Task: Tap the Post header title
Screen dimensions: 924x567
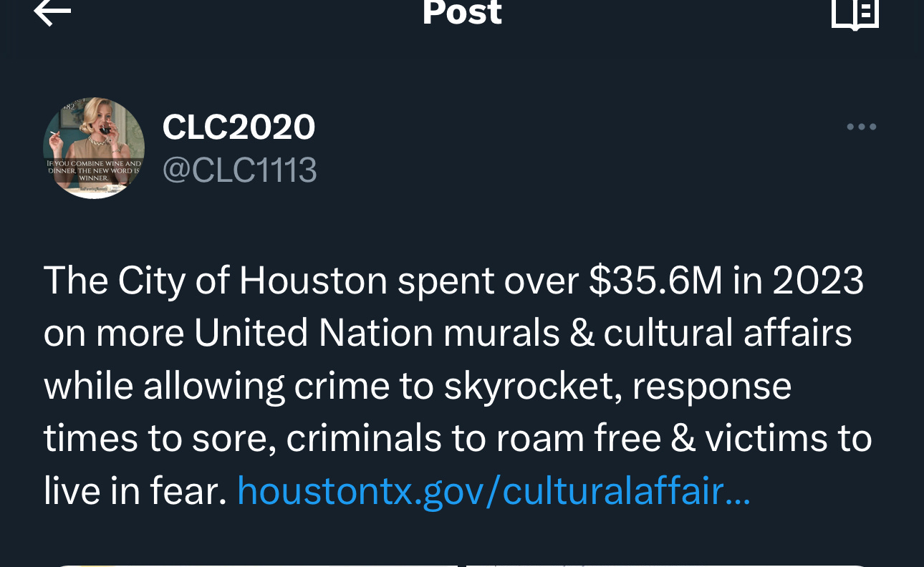Action: pyautogui.click(x=462, y=12)
